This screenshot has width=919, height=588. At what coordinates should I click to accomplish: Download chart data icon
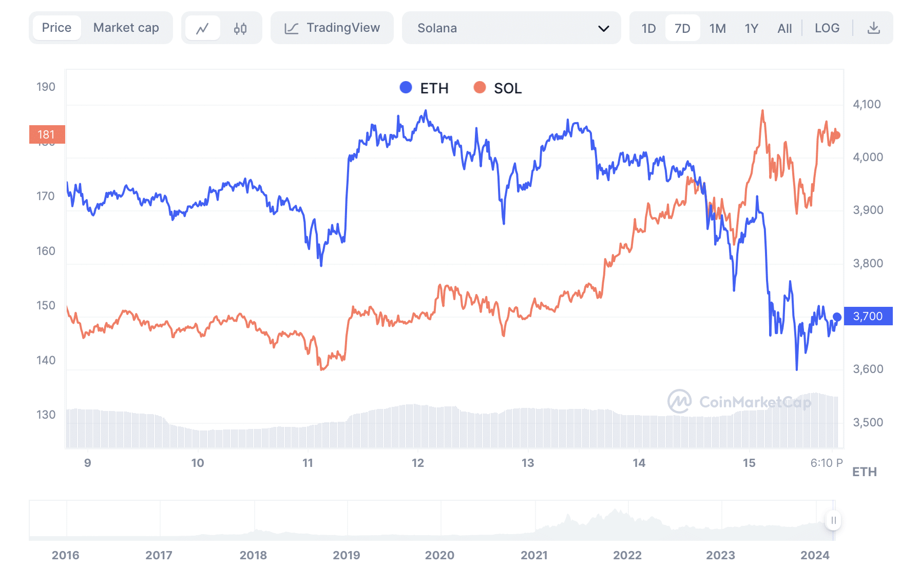point(873,28)
